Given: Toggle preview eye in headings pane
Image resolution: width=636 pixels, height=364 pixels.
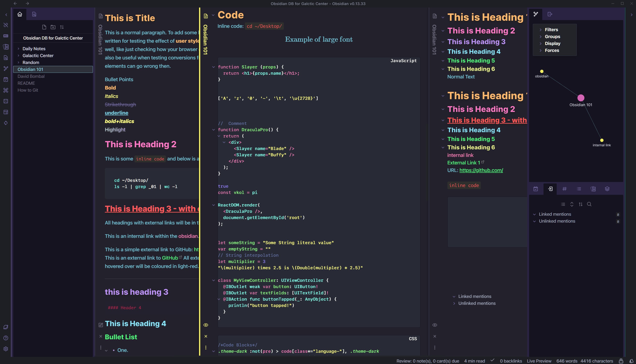Looking at the screenshot, I should (435, 325).
